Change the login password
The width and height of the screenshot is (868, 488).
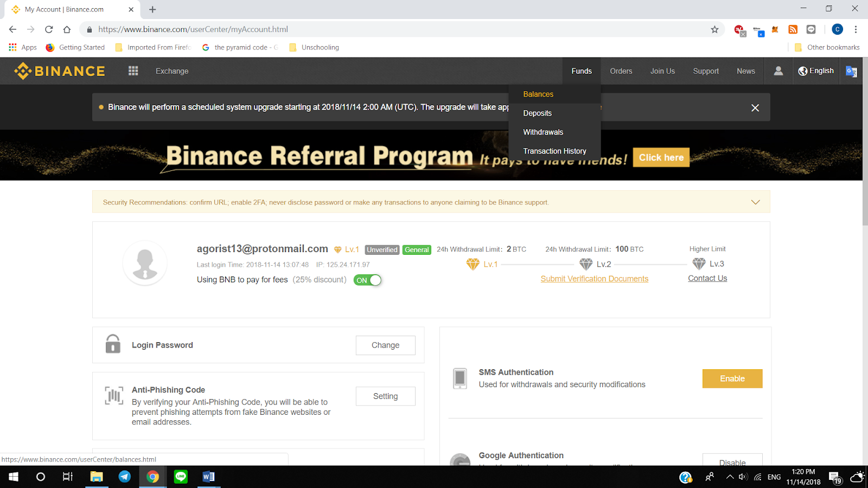point(386,345)
